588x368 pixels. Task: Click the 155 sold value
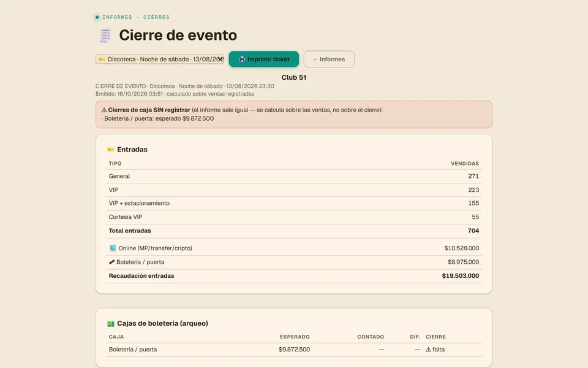[473, 203]
